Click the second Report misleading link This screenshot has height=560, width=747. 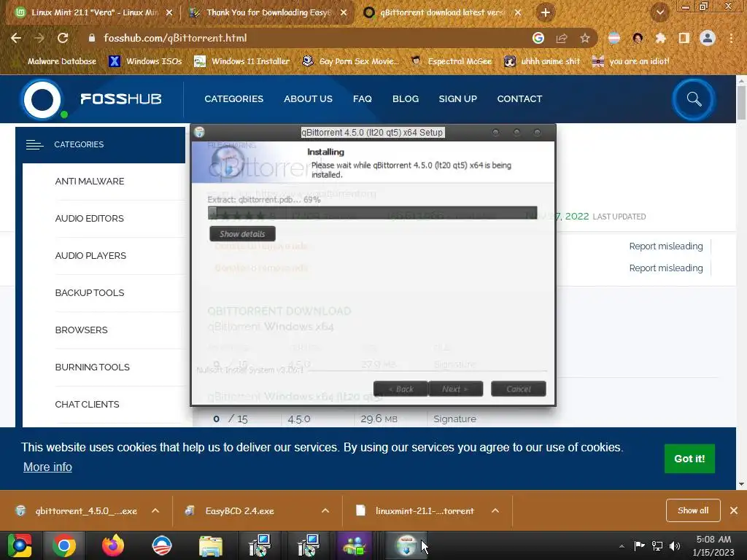666,268
